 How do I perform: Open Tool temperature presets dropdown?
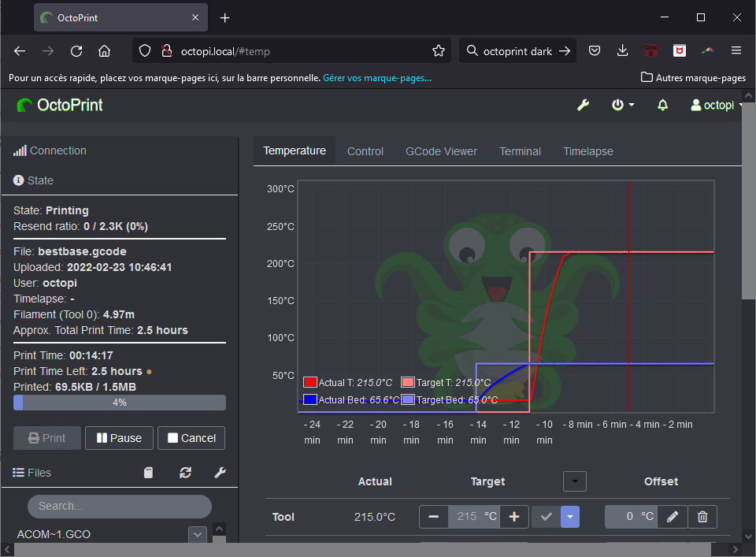point(570,517)
